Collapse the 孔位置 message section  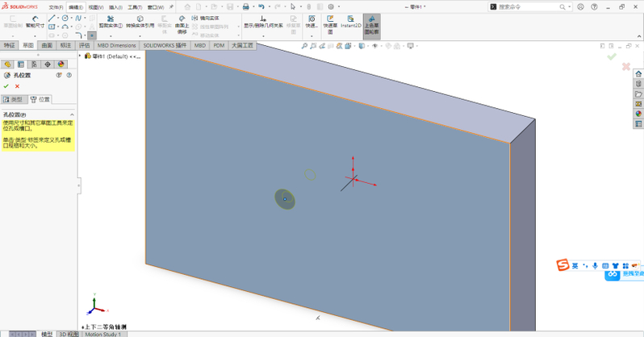tap(70, 114)
